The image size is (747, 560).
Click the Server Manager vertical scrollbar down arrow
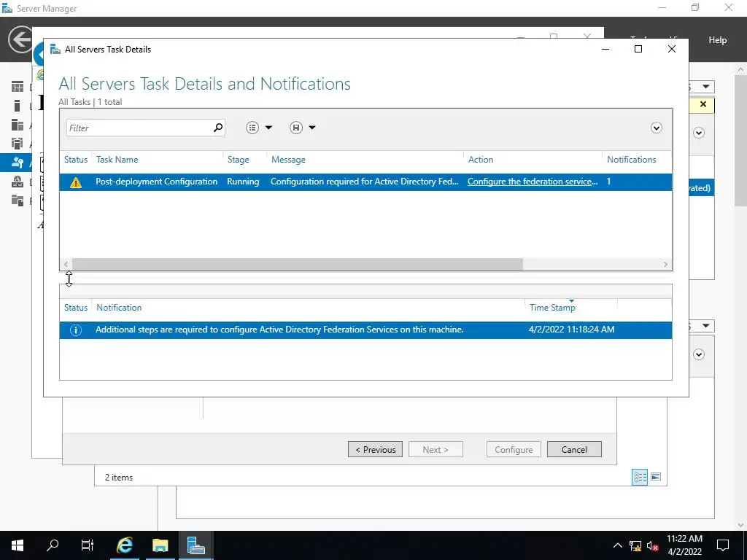coord(741,525)
